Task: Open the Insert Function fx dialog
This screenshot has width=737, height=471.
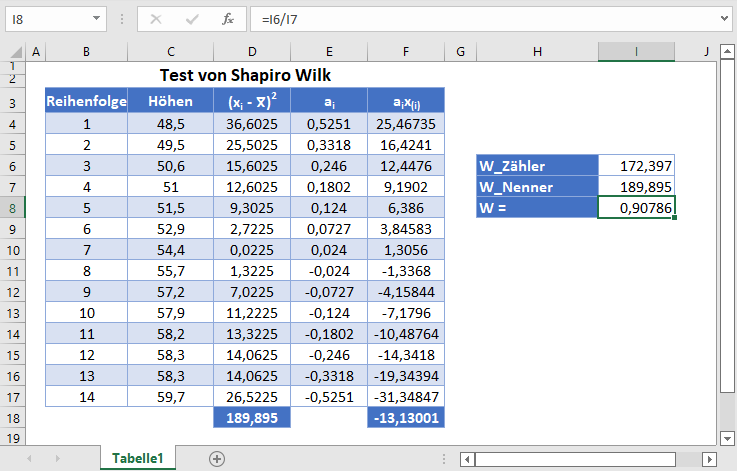Action: tap(228, 19)
